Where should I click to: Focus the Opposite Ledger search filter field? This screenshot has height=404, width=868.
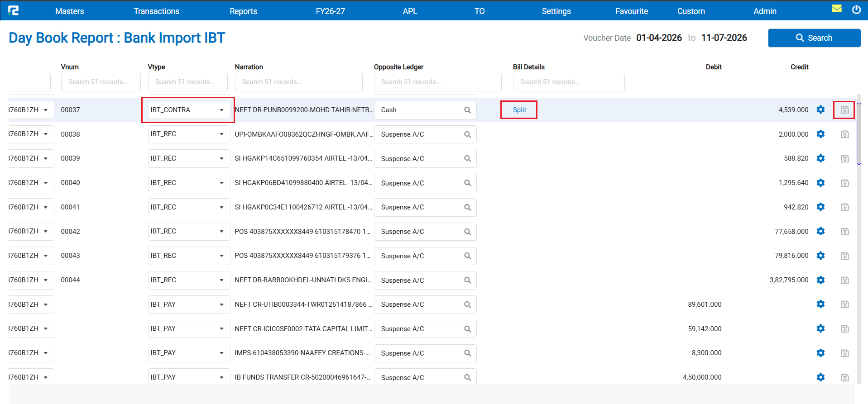437,82
